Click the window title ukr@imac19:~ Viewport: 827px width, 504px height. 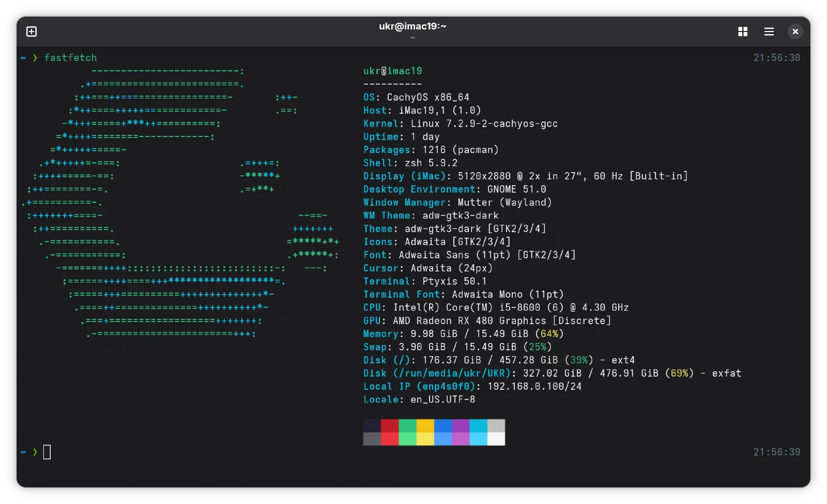(412, 26)
